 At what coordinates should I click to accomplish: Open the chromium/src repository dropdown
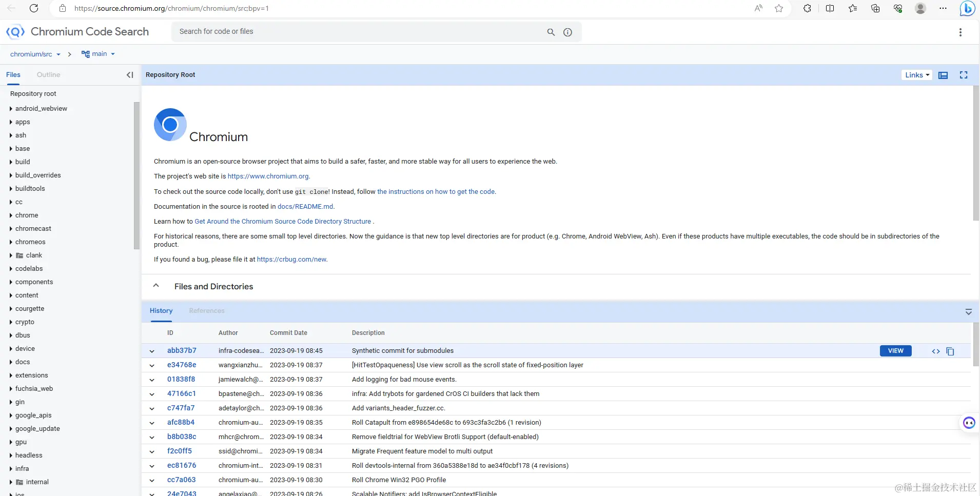[35, 54]
